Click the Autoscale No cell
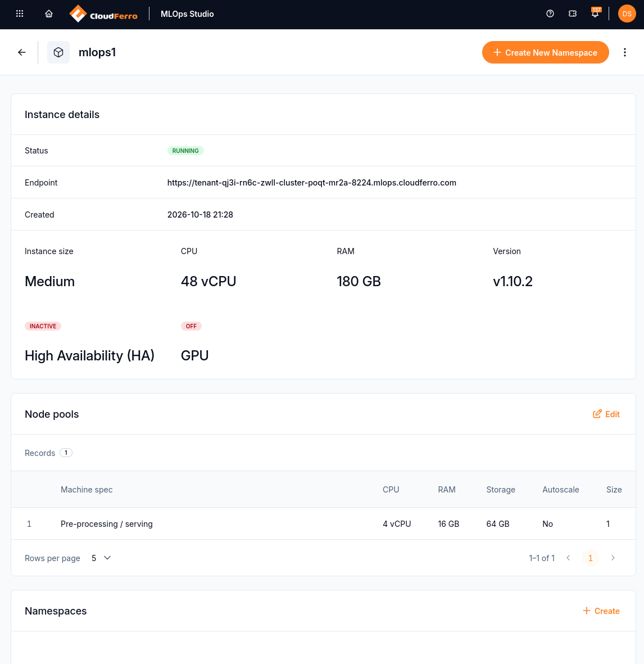The width and height of the screenshot is (644, 664). pos(547,524)
